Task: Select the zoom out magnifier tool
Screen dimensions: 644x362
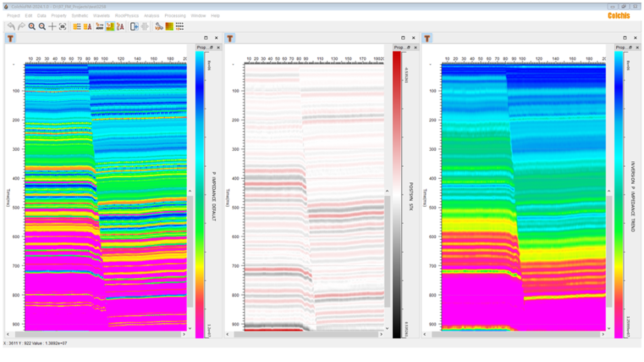Action: tap(42, 26)
